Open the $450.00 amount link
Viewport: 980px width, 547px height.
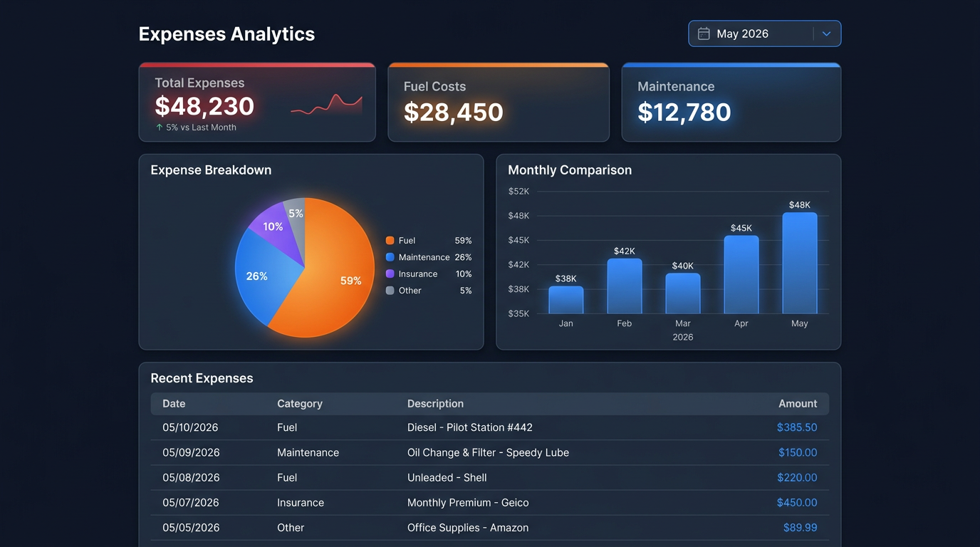point(797,502)
